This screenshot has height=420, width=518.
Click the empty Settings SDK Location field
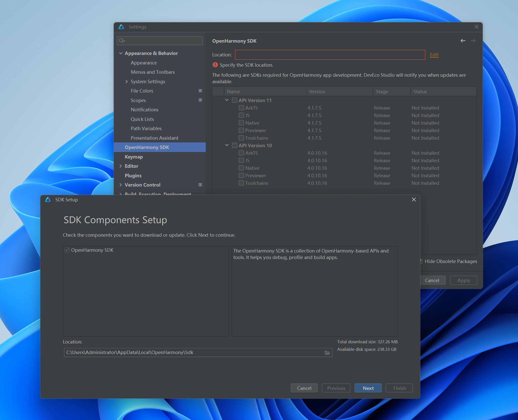click(330, 55)
